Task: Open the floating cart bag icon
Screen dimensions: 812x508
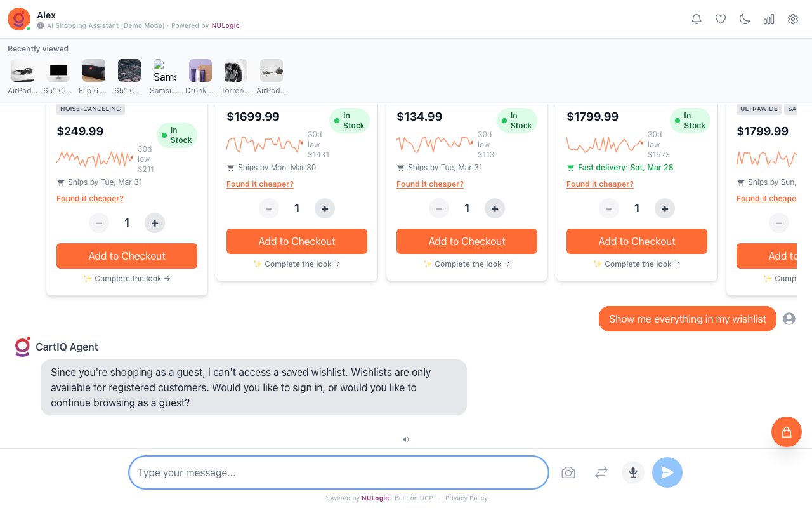Action: coord(787,432)
